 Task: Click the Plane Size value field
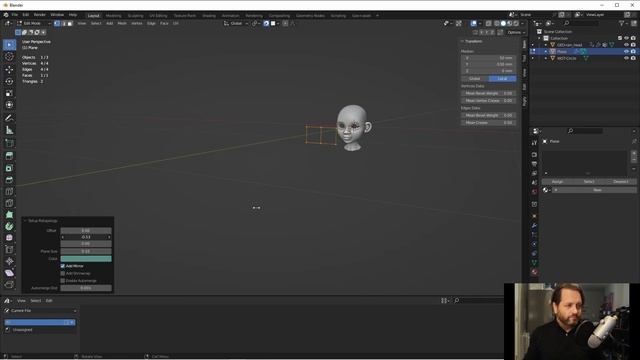(x=86, y=251)
